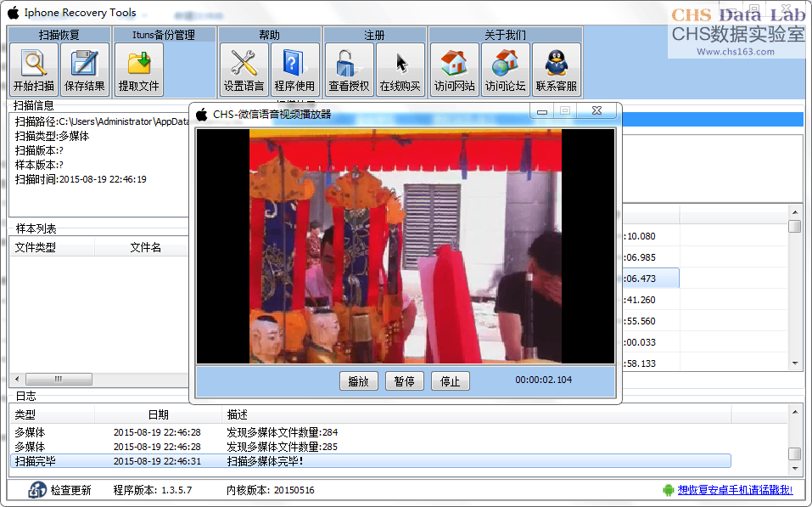Select the sample row ending :00.033
The image size is (812, 507).
651,342
